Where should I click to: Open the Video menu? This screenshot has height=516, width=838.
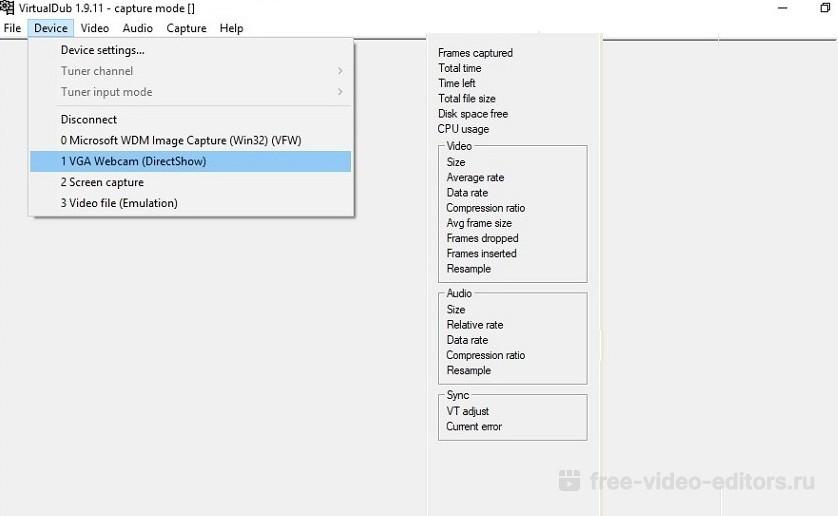(95, 28)
